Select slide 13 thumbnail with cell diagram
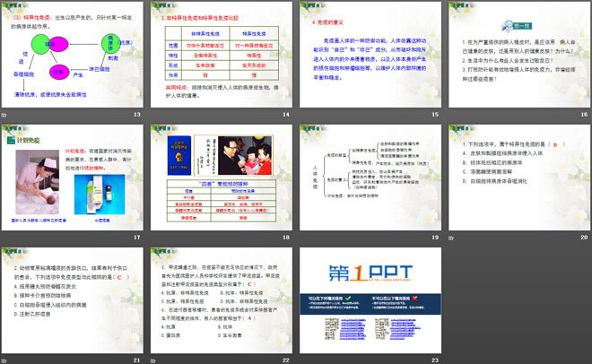Image resolution: width=592 pixels, height=364 pixels. click(x=73, y=55)
